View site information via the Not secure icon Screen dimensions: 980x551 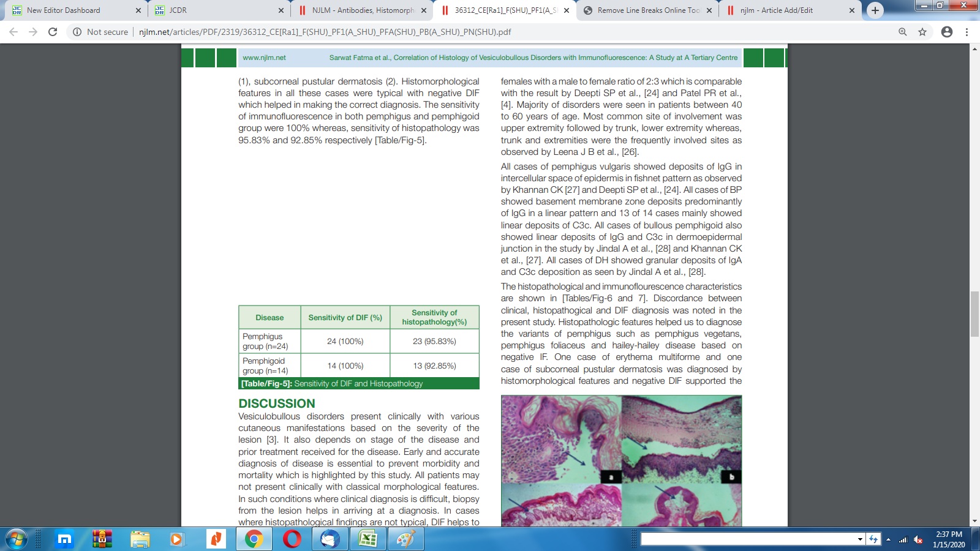coord(77,32)
